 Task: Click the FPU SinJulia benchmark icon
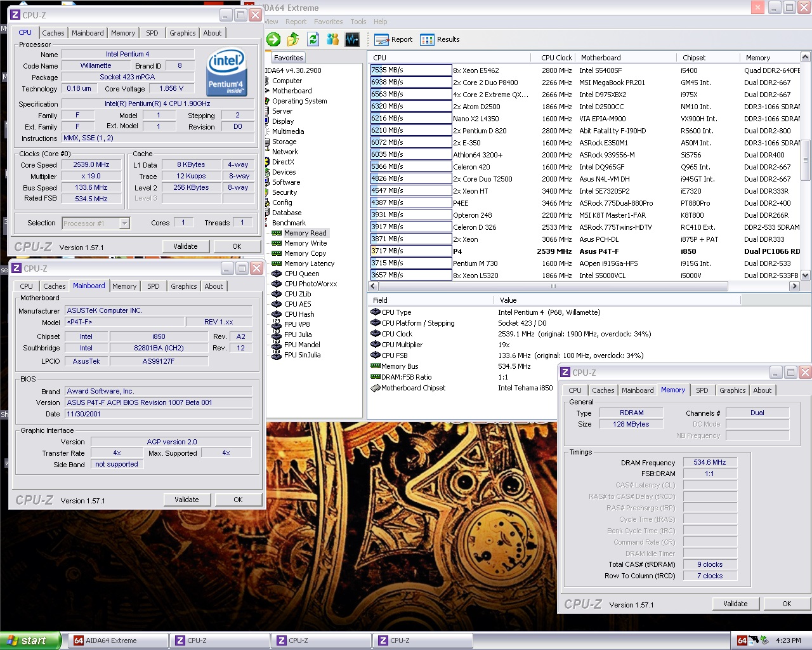277,355
